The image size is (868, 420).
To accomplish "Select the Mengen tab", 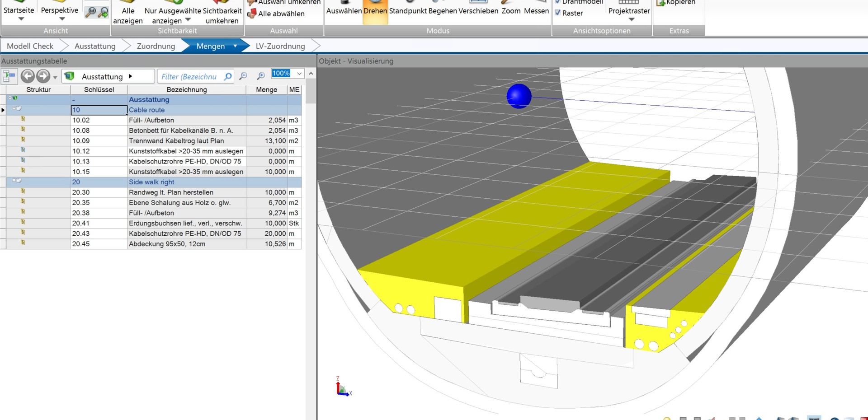I will (x=211, y=46).
